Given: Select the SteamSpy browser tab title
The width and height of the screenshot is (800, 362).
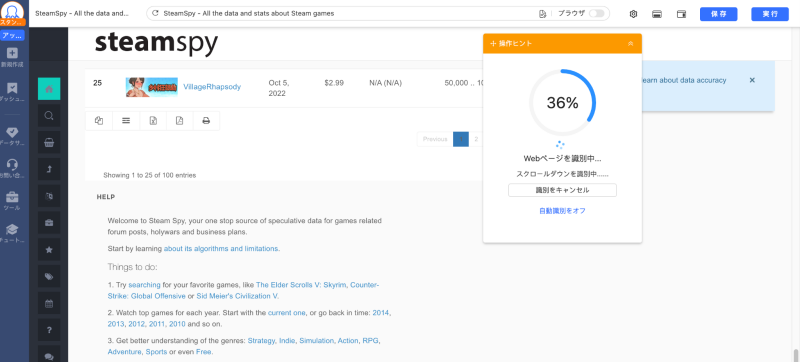Looking at the screenshot, I should coord(82,13).
